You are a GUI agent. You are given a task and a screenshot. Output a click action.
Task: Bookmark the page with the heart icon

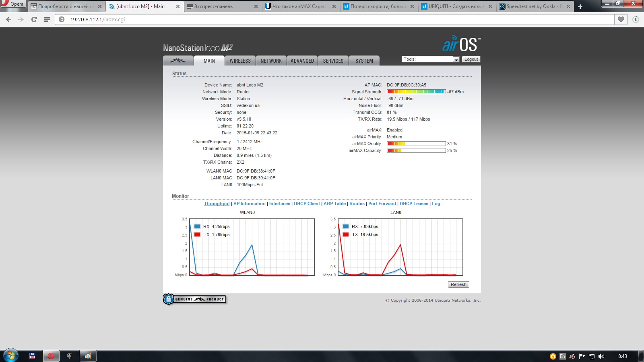tap(621, 19)
